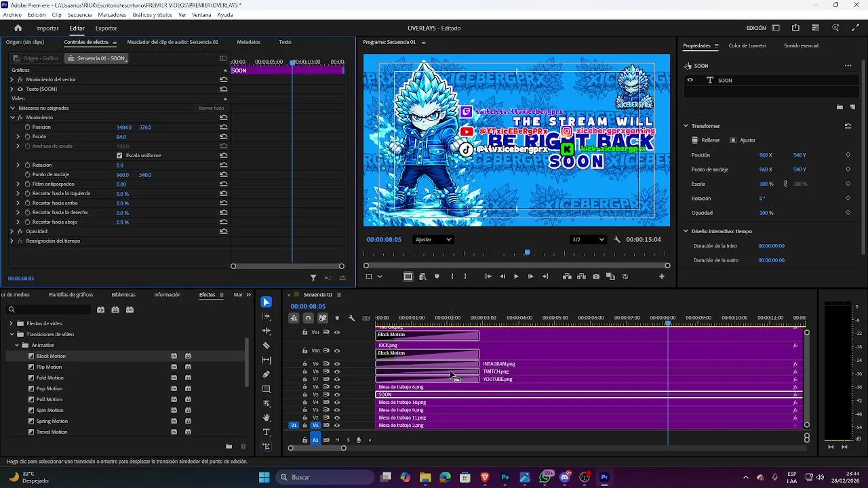Open the button editor plus icon
The height and width of the screenshot is (488, 868).
coord(662,277)
